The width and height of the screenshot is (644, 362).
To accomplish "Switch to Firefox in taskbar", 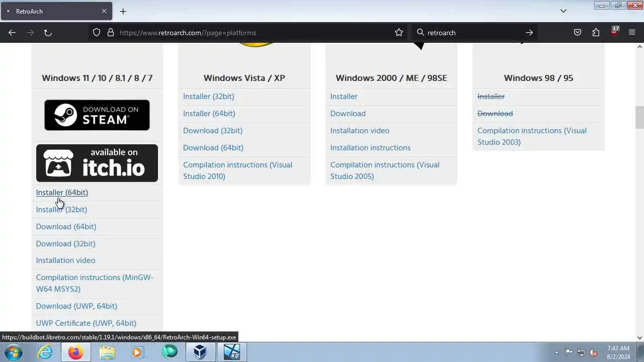I will pos(76,352).
